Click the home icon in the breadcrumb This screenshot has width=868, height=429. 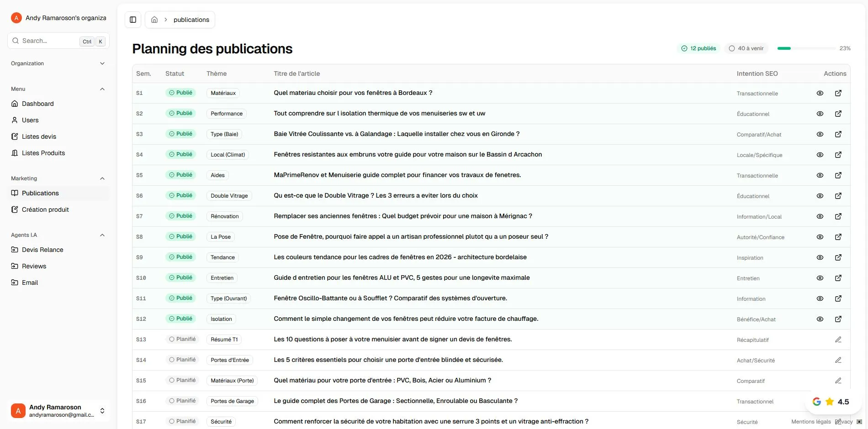point(154,19)
